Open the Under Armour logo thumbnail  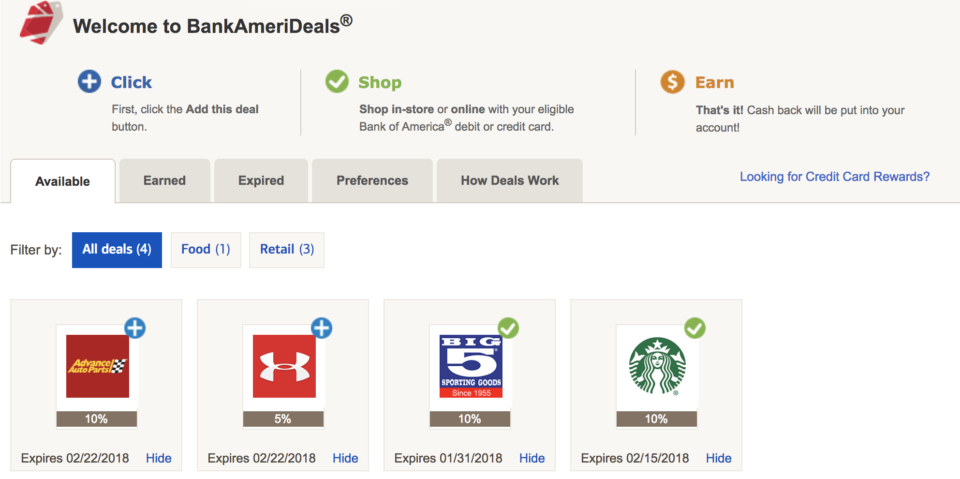point(284,366)
